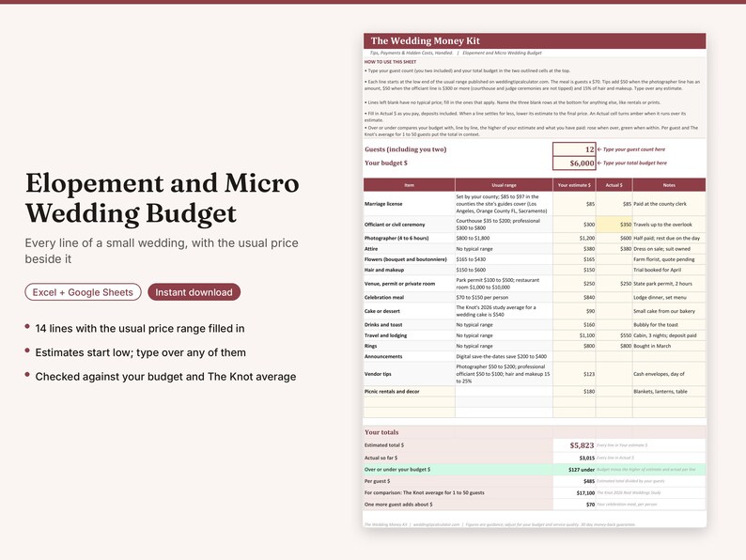Viewport: 746px width, 560px height.
Task: Select the "Vendor tips" row label
Action: pyautogui.click(x=378, y=374)
